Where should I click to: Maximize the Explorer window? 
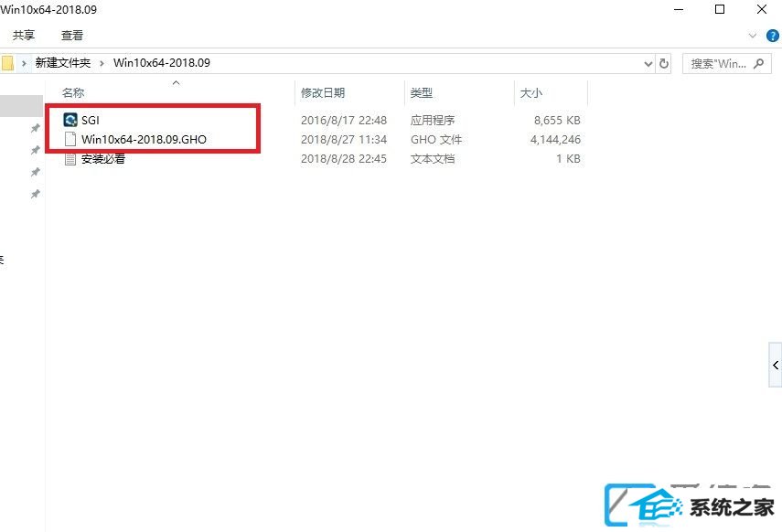tap(720, 9)
